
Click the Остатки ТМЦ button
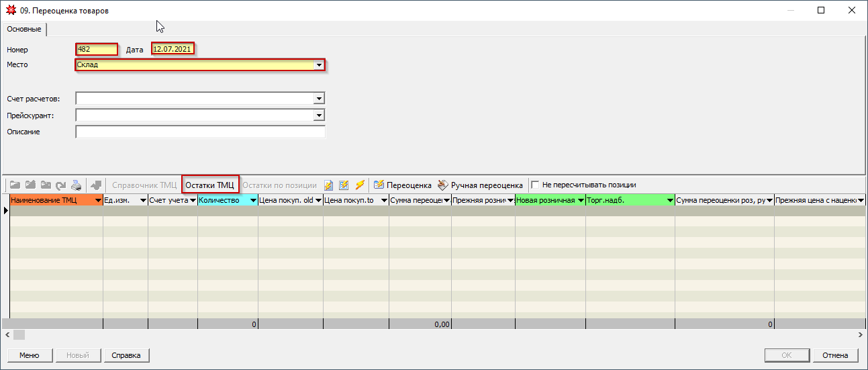point(209,185)
